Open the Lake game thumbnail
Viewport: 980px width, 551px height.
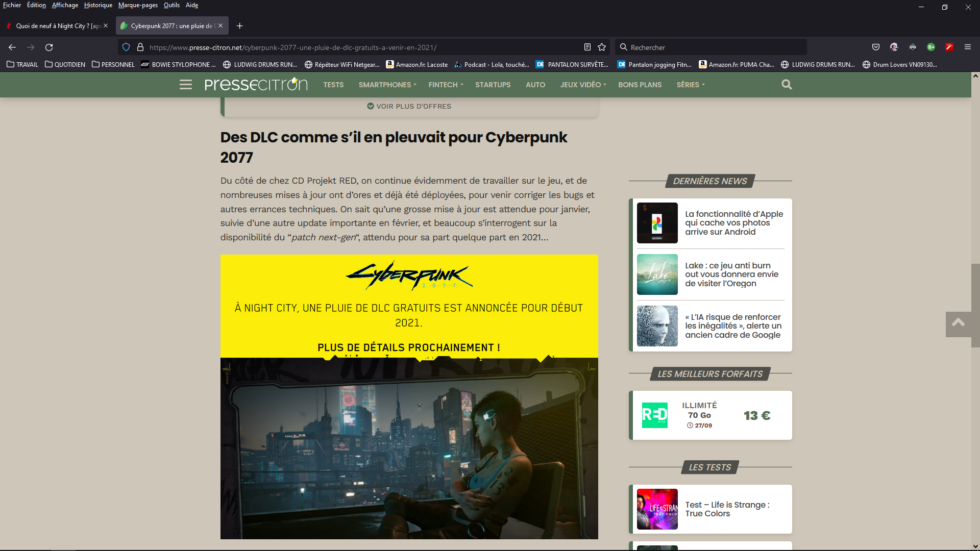point(657,274)
